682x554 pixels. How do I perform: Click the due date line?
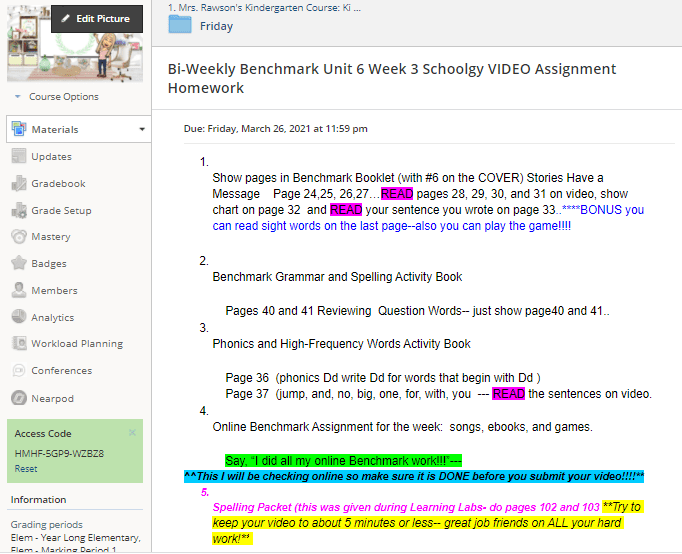[275, 129]
